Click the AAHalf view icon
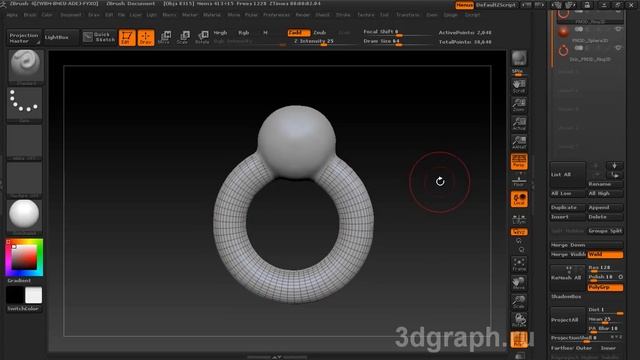This screenshot has width=640, height=360. tap(519, 142)
